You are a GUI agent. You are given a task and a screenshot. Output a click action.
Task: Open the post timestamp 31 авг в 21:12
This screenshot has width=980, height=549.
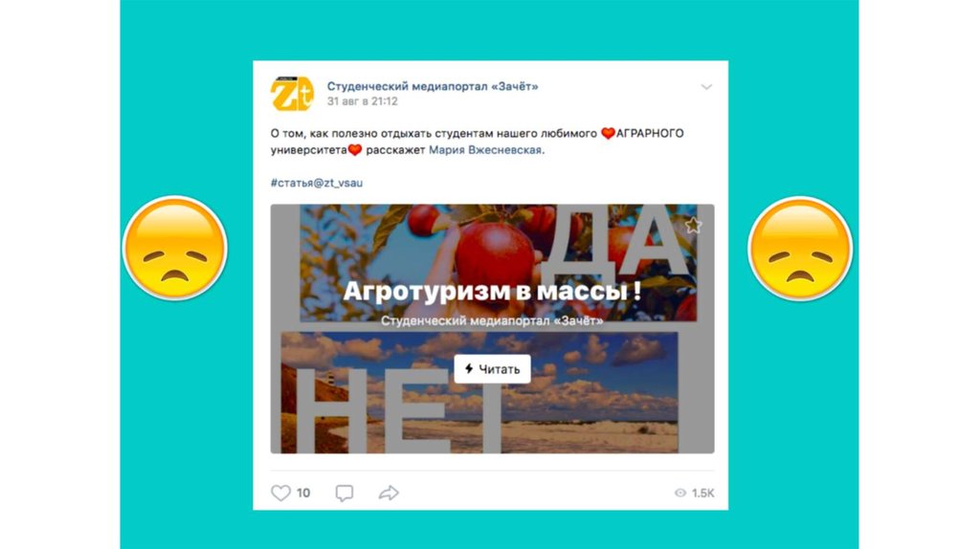[363, 101]
